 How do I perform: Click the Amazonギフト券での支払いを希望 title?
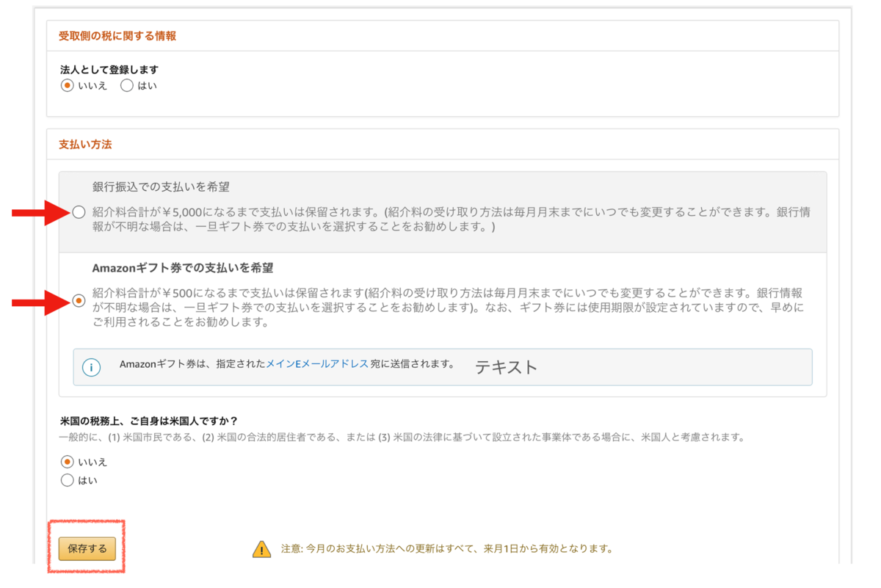coord(183,268)
